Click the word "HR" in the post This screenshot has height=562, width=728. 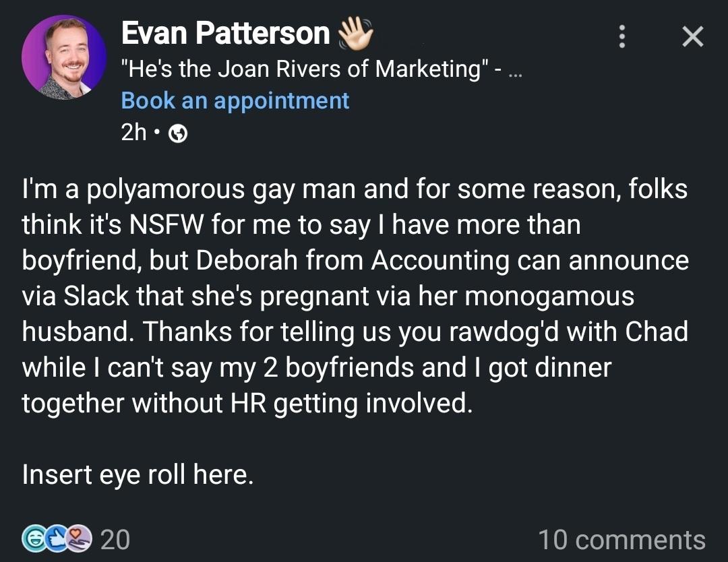coord(249,403)
